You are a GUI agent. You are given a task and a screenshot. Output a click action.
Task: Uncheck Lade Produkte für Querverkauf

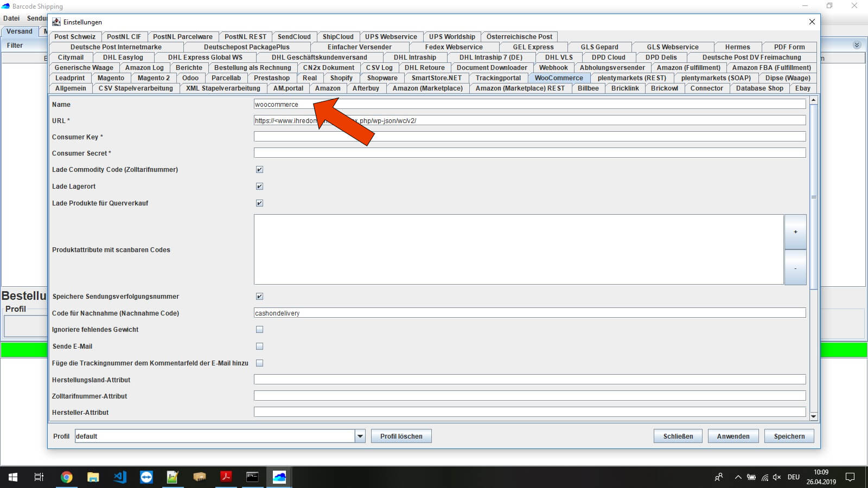(x=259, y=203)
